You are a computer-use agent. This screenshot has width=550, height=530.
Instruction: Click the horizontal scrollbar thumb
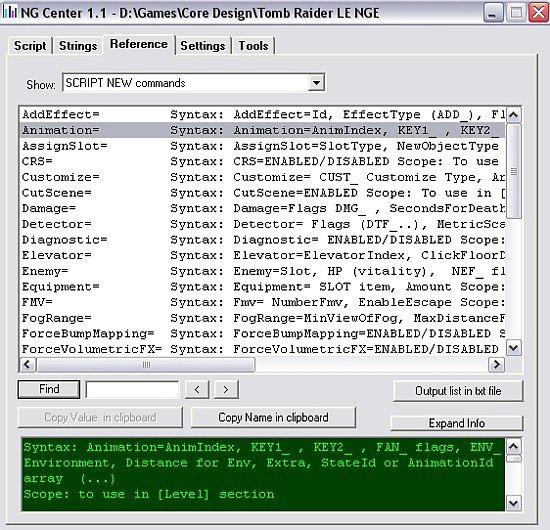(146, 365)
